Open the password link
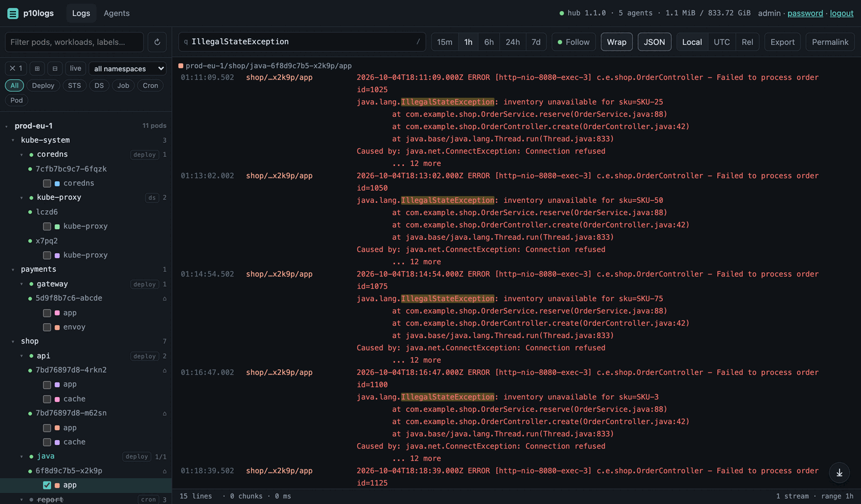This screenshot has width=861, height=504. (x=805, y=13)
